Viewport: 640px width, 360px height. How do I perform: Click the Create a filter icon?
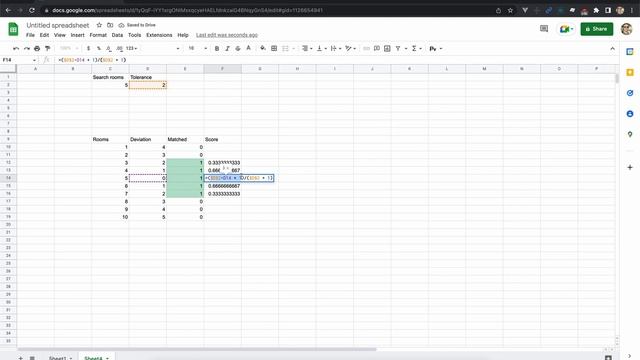pyautogui.click(x=398, y=49)
